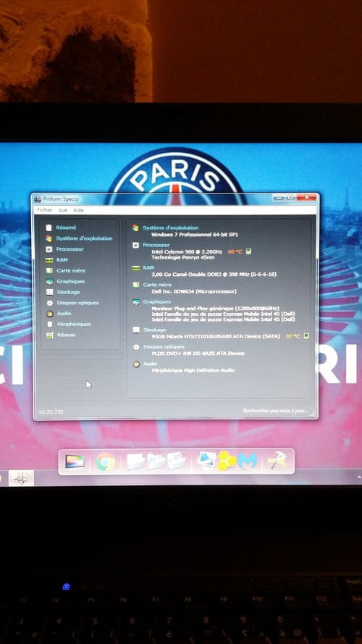The width and height of the screenshot is (362, 644).
Task: Click the 60 °C processor temperature
Action: (235, 251)
